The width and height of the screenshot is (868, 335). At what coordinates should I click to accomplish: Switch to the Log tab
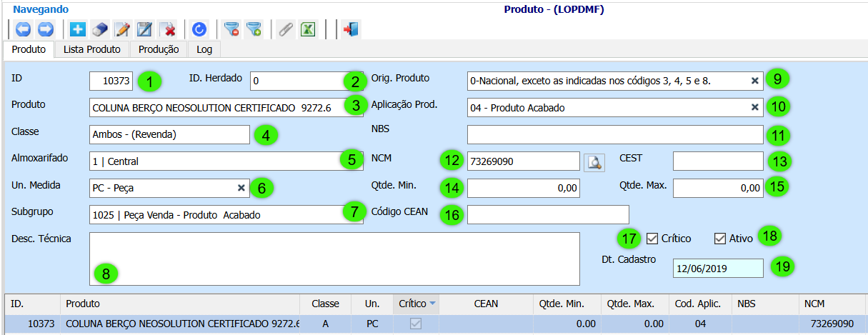pyautogui.click(x=204, y=49)
